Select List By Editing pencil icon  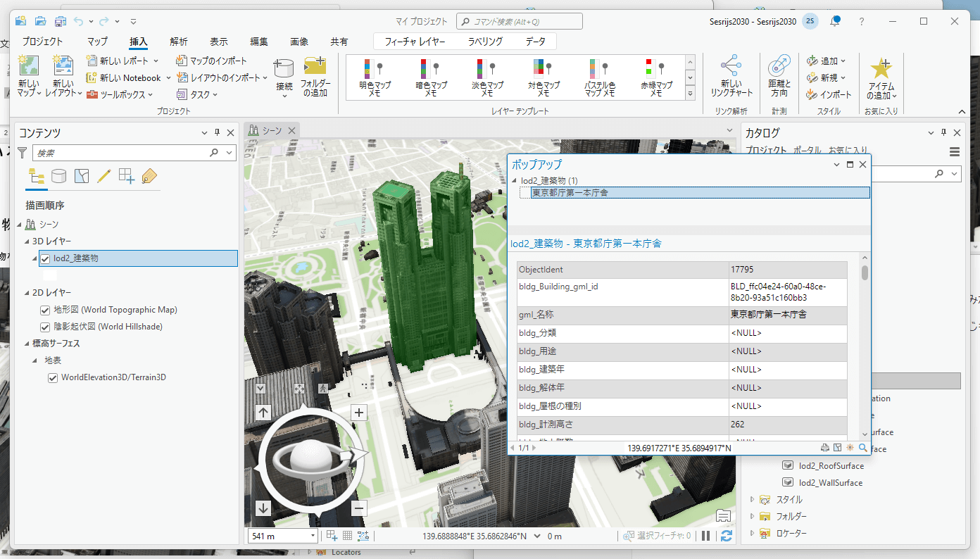(104, 176)
